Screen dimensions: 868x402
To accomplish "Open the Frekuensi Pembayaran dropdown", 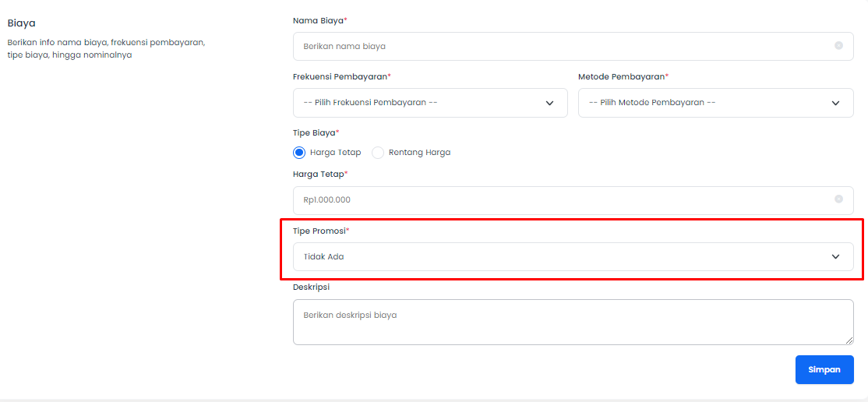I will tap(430, 103).
